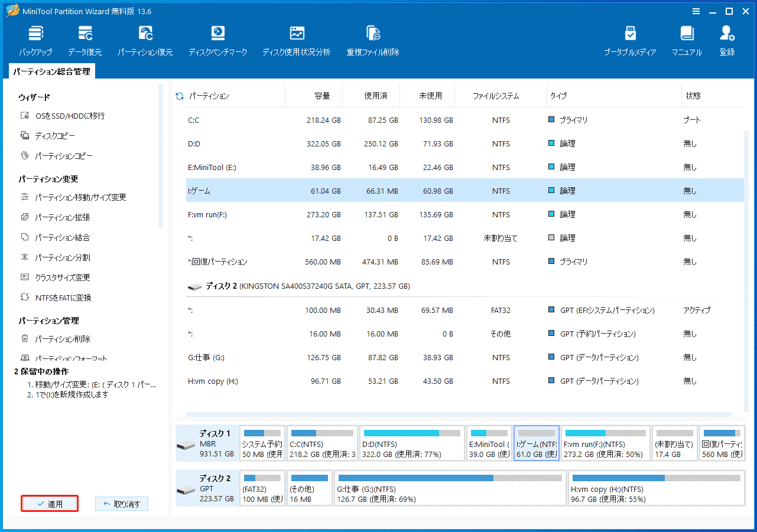The image size is (757, 532).
Task: Select H:vm copy (H:) partition row
Action: (464, 381)
